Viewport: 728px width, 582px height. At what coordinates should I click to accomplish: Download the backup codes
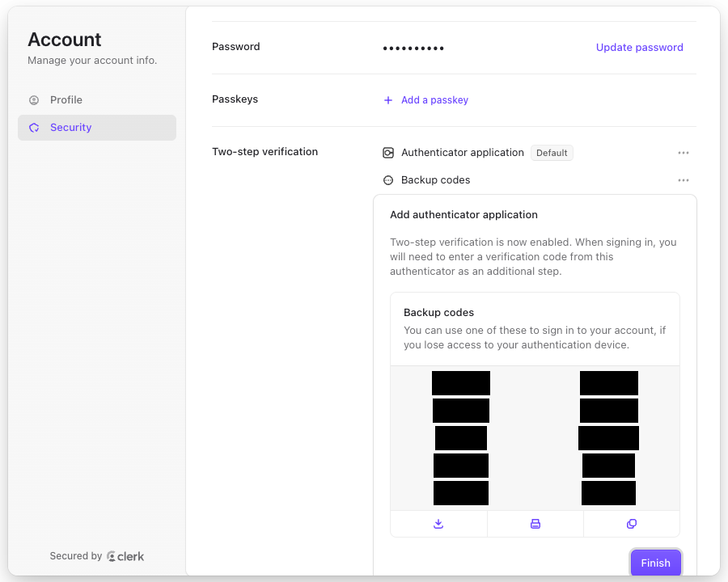438,524
